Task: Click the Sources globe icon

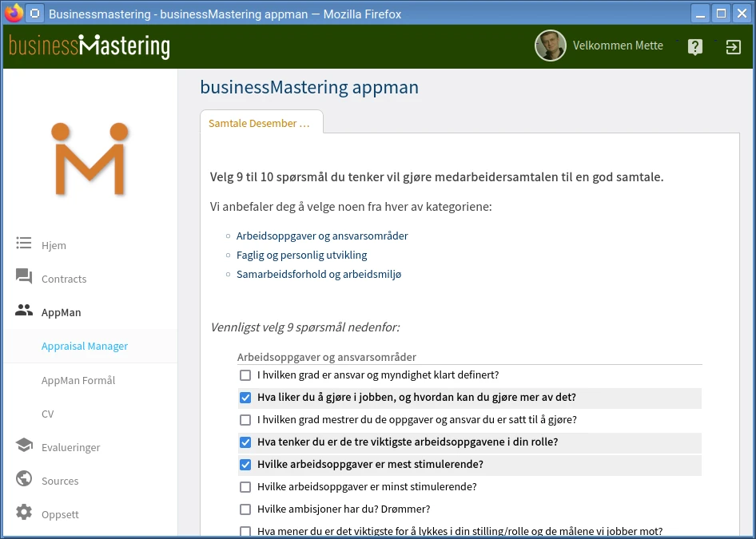Action: click(24, 479)
